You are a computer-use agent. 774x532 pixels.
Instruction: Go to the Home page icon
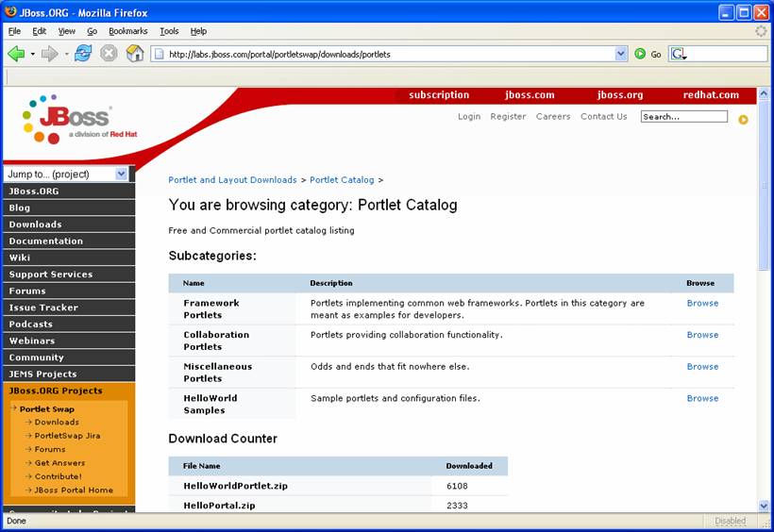pyautogui.click(x=135, y=53)
